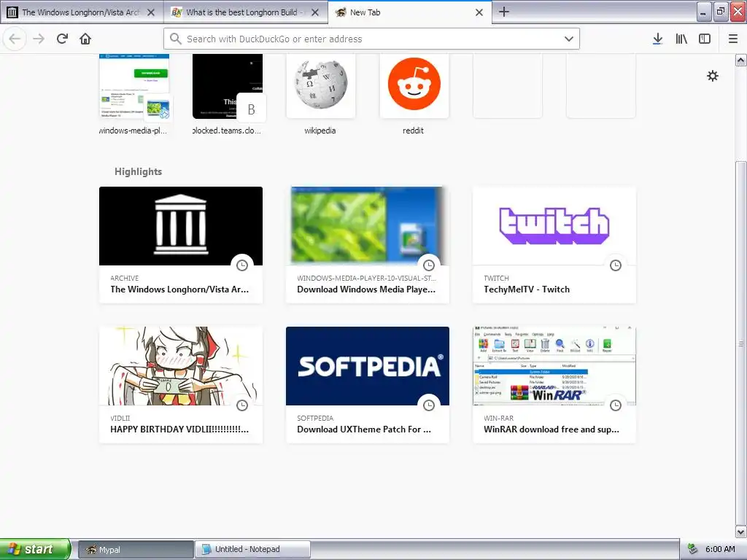747x560 pixels.
Task: Open New Tab customization gear
Action: point(712,76)
